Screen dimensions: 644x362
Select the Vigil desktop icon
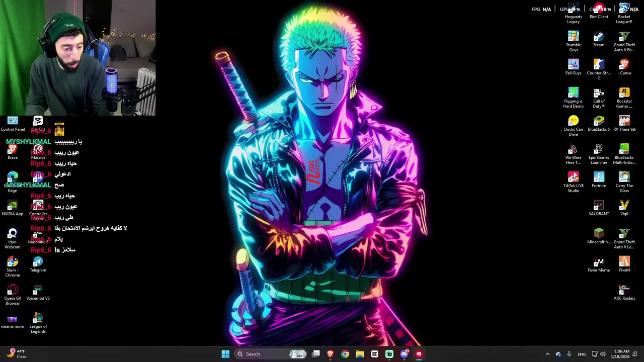click(x=624, y=208)
